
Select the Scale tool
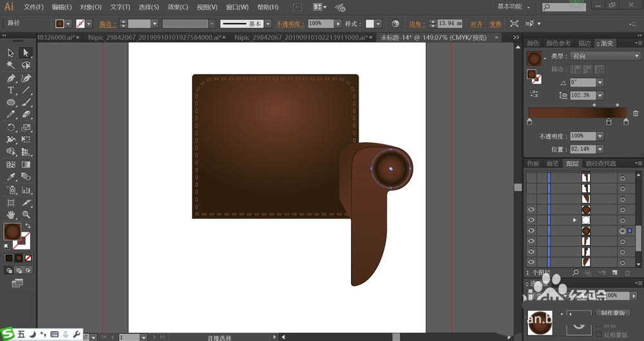[x=26, y=127]
